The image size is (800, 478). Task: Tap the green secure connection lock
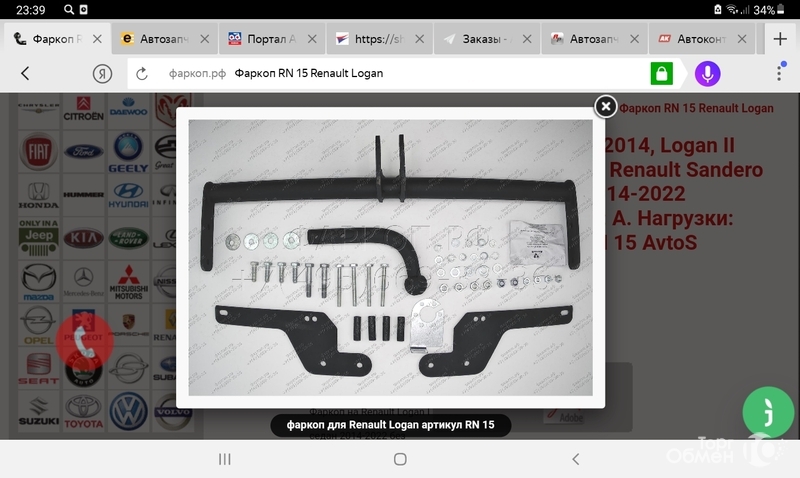[662, 73]
